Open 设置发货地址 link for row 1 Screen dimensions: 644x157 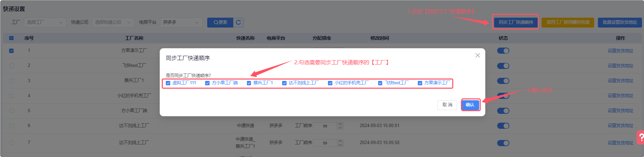(620, 51)
